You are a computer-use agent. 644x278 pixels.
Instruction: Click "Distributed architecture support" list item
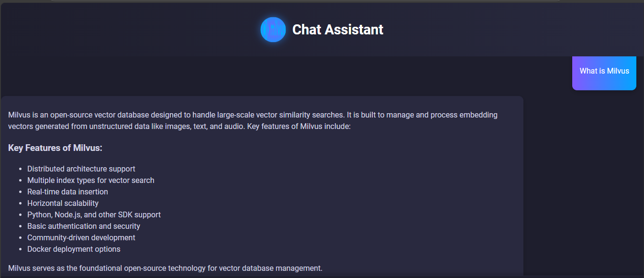81,169
